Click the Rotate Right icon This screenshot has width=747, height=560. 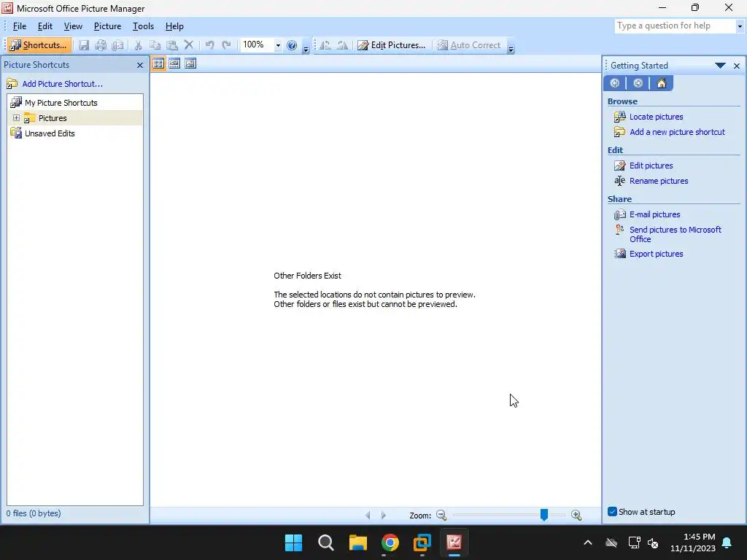[342, 45]
